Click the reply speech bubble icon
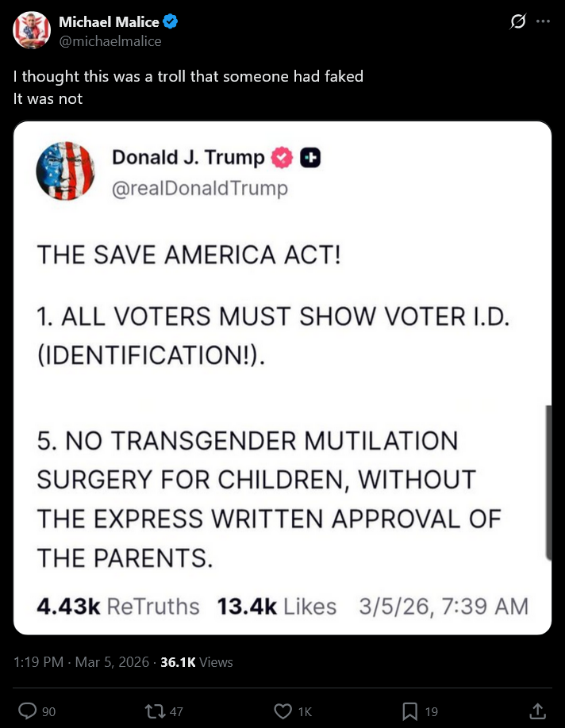The height and width of the screenshot is (728, 565). coord(28,711)
